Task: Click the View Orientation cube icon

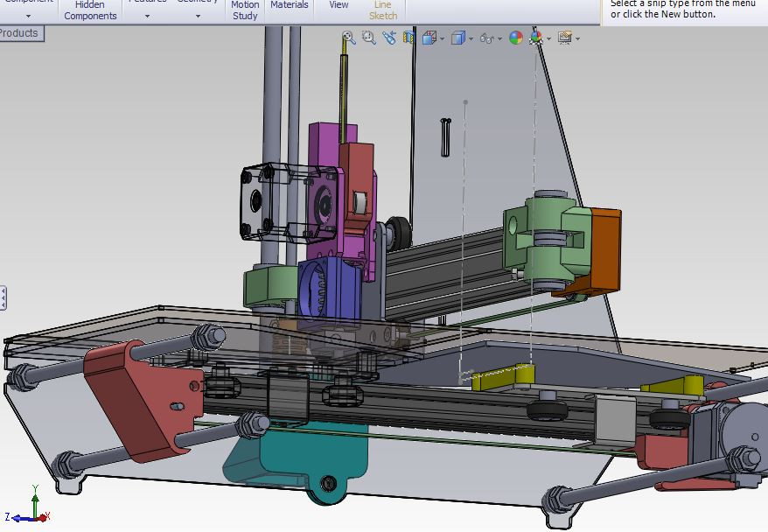Action: [x=429, y=38]
